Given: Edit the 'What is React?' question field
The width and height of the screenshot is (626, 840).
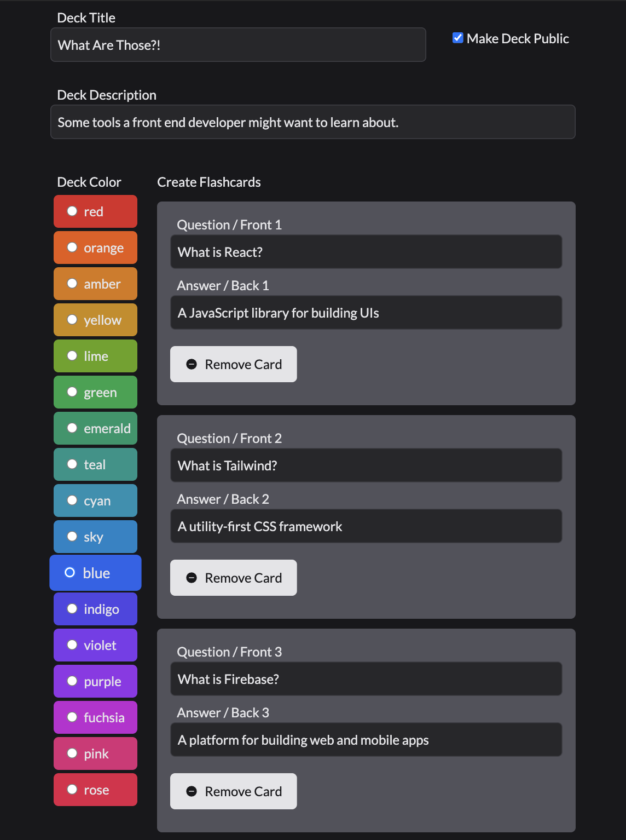Looking at the screenshot, I should (366, 252).
